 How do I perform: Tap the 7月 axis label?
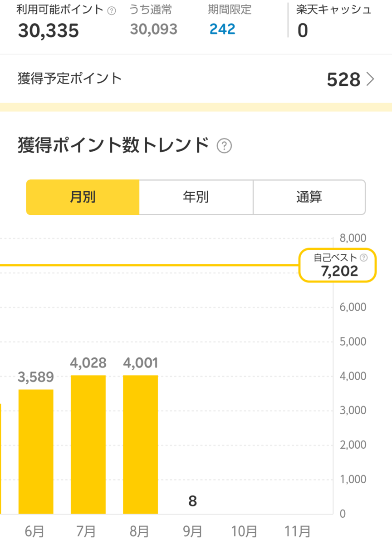point(86,531)
